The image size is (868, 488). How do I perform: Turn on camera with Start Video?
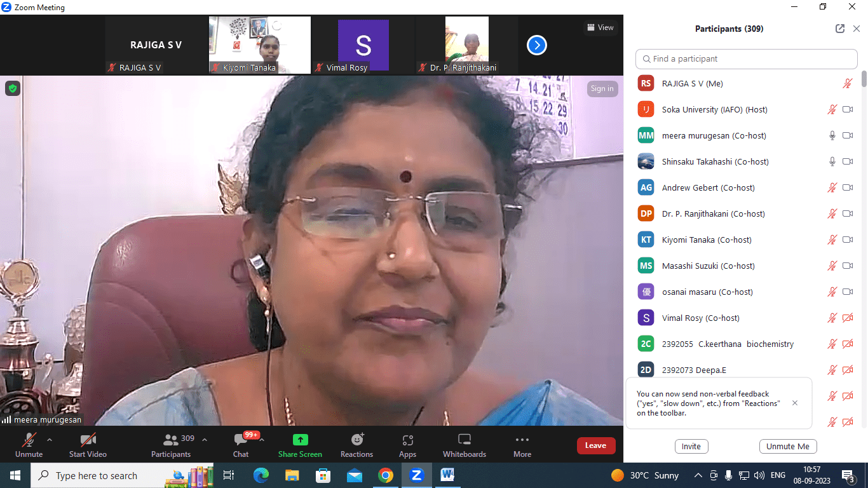(88, 445)
